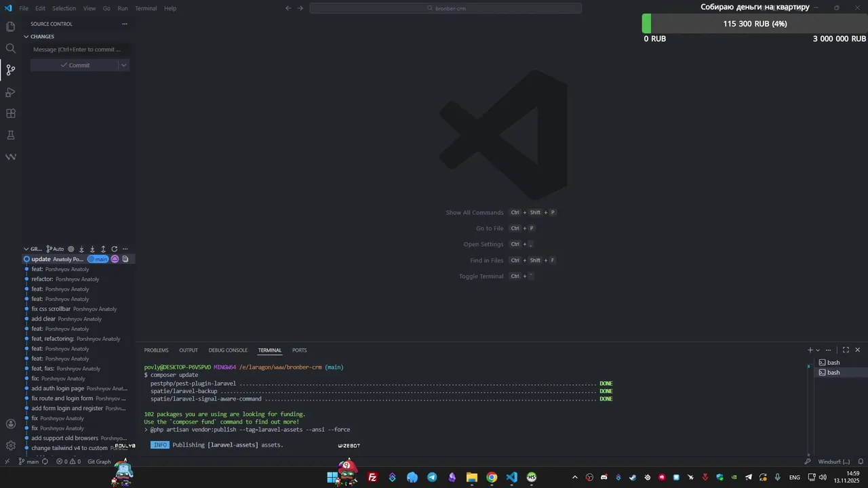Switch to the Output tab
Viewport: 868px width, 488px height.
click(189, 350)
